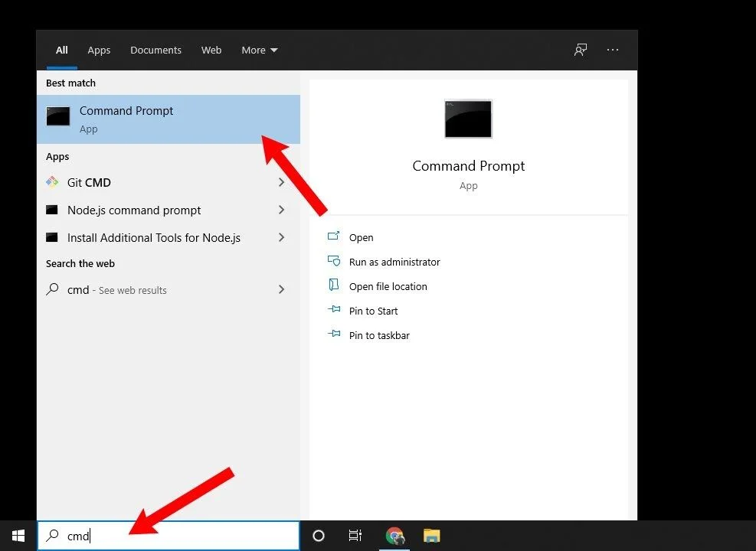Click the Cortana circle on the taskbar
Screen dimensions: 756x551
coord(318,536)
